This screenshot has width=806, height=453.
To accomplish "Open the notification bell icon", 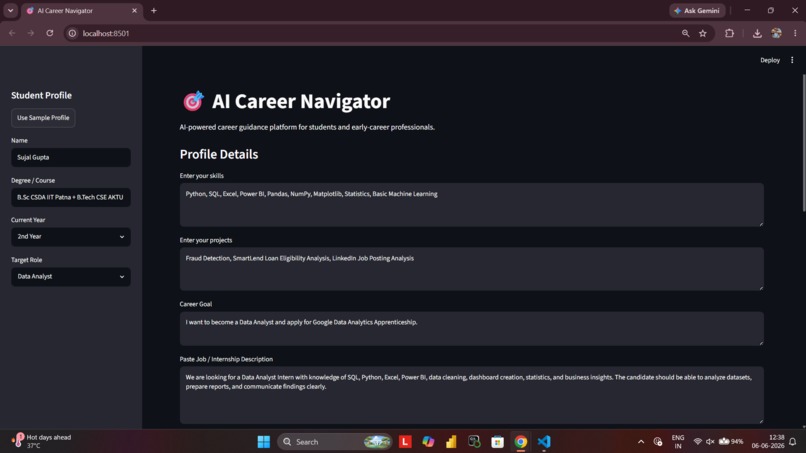I will 793,442.
